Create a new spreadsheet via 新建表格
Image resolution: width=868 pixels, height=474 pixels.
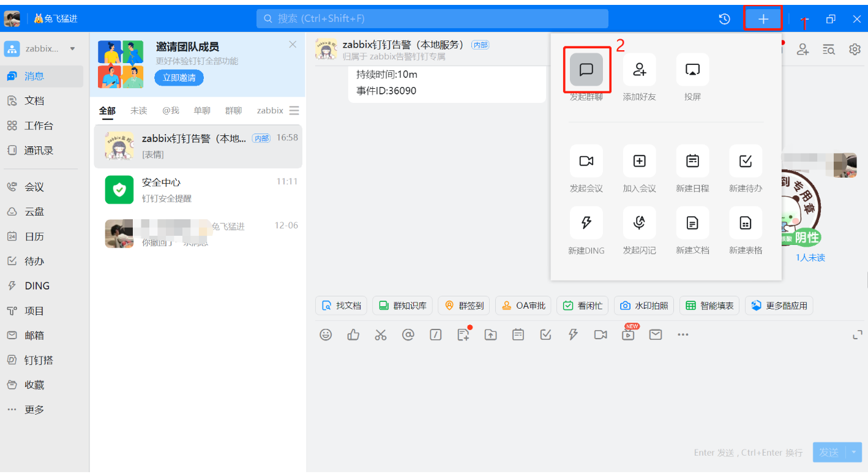[x=746, y=222]
